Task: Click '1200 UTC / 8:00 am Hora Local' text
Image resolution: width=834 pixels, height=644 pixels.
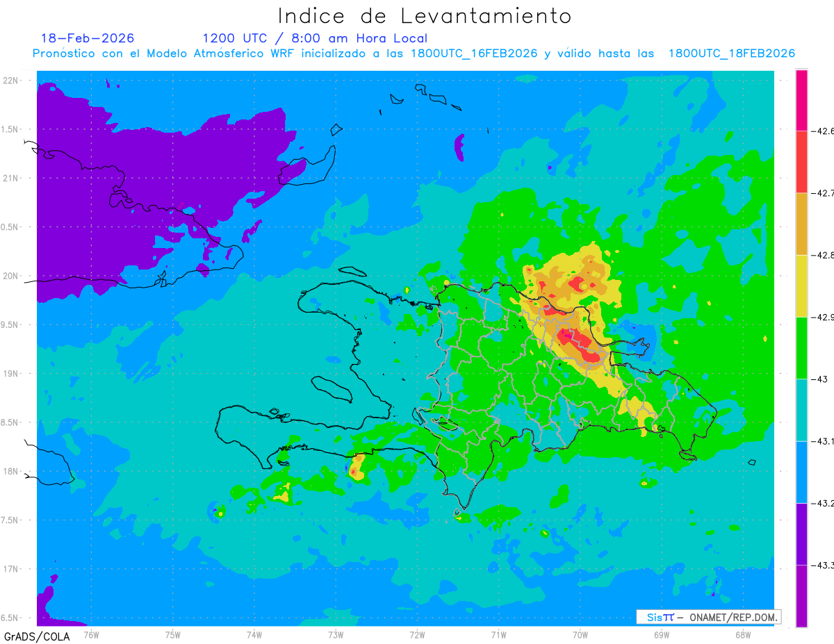Action: (x=315, y=38)
